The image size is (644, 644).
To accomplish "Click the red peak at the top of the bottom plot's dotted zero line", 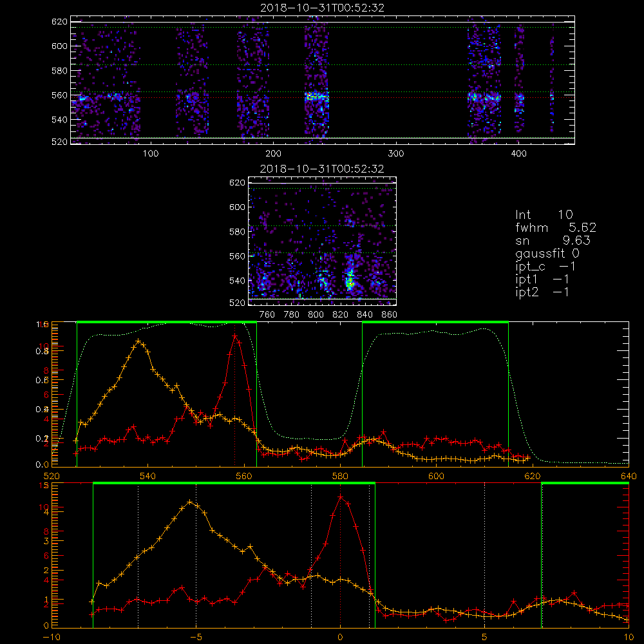I will [x=340, y=497].
